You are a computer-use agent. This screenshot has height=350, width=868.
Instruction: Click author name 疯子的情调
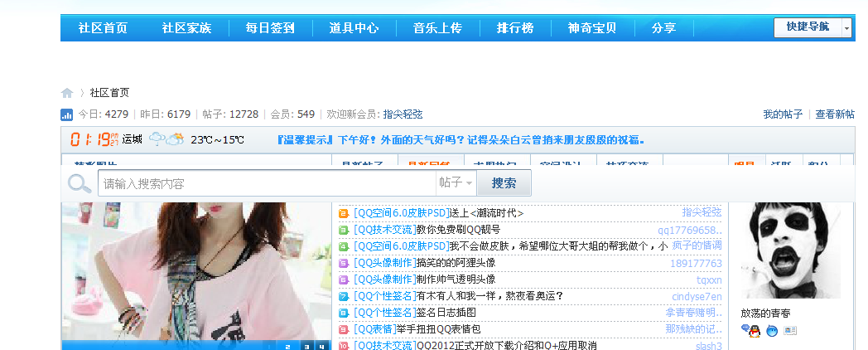(x=697, y=245)
